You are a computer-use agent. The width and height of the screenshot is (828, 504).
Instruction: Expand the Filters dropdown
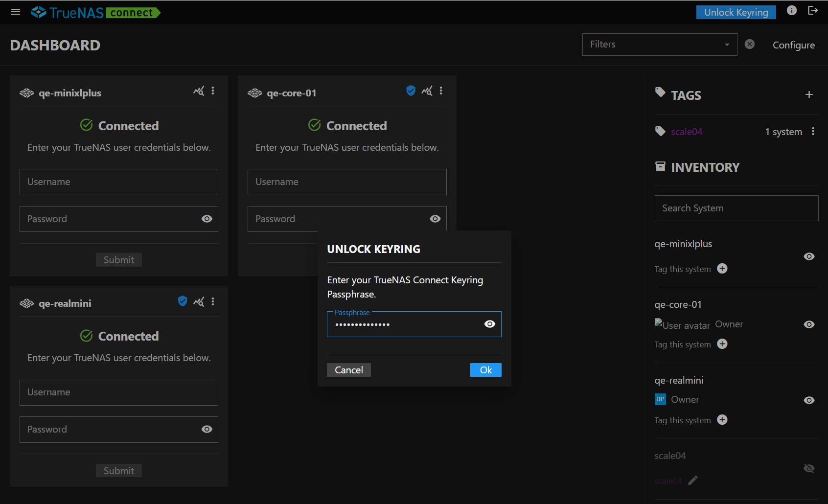[659, 45]
